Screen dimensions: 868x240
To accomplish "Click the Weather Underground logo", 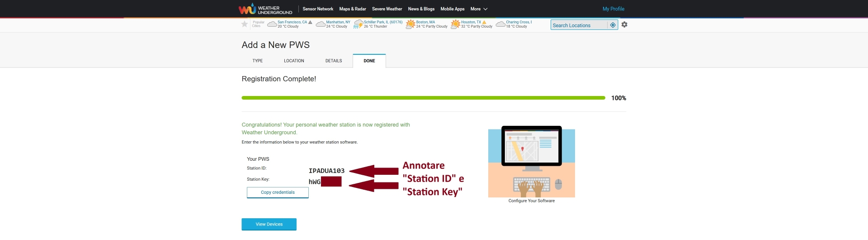I will pyautogui.click(x=265, y=9).
